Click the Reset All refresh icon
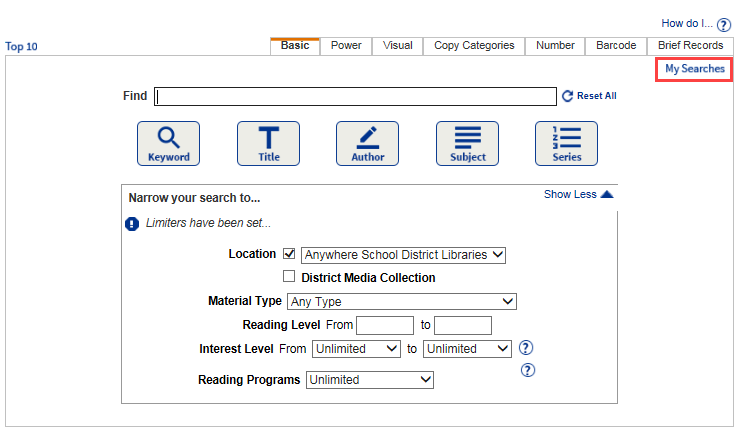 click(x=568, y=96)
